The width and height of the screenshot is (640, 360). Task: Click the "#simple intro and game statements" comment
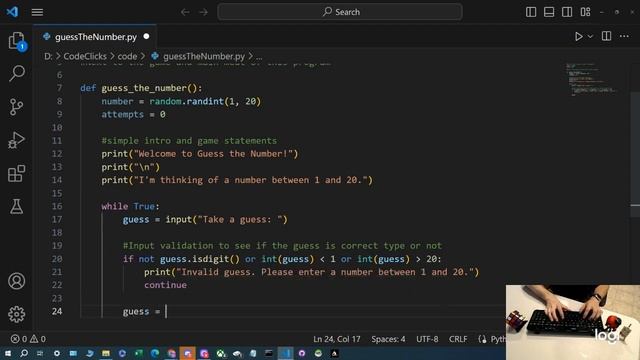pyautogui.click(x=189, y=141)
